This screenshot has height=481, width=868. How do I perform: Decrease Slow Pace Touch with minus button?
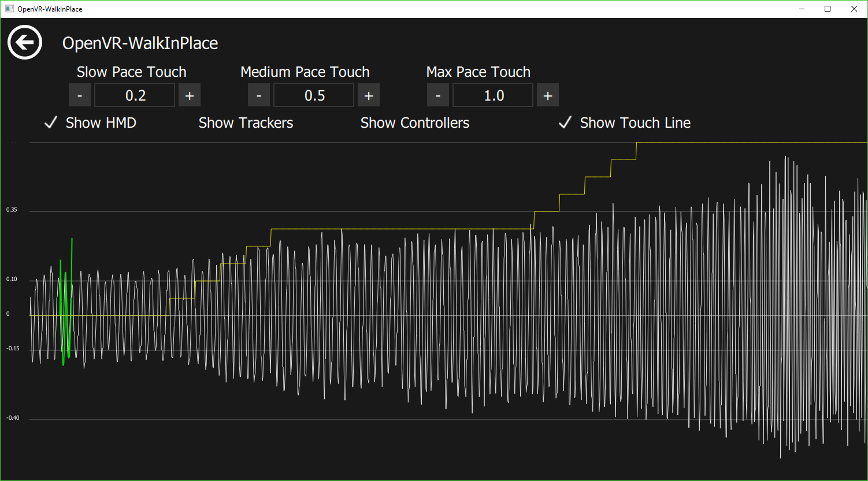pos(80,95)
